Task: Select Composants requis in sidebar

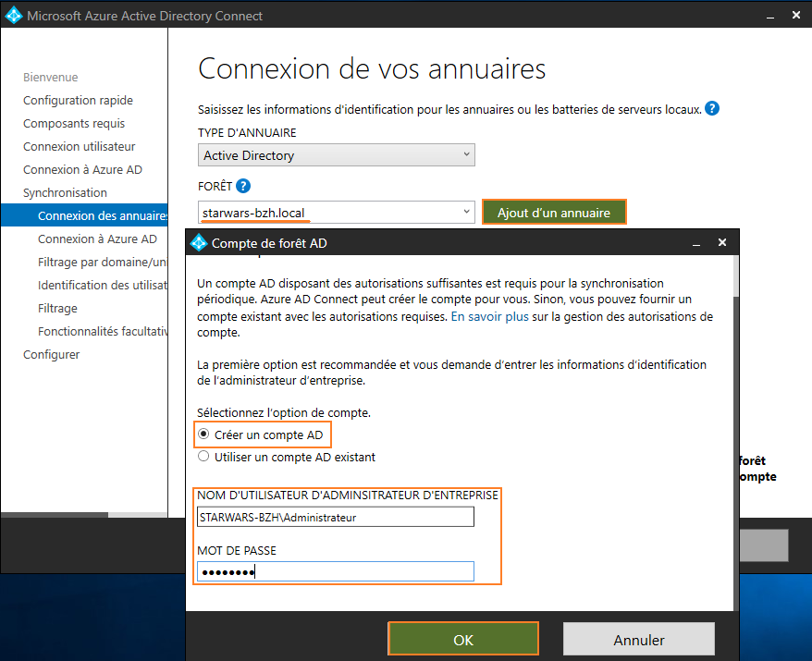Action: coord(74,123)
